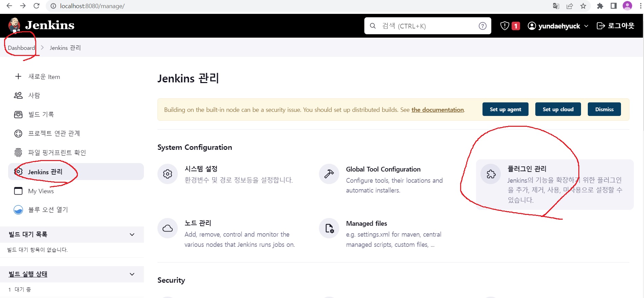Go to Dashboard breadcrumb

[21, 48]
